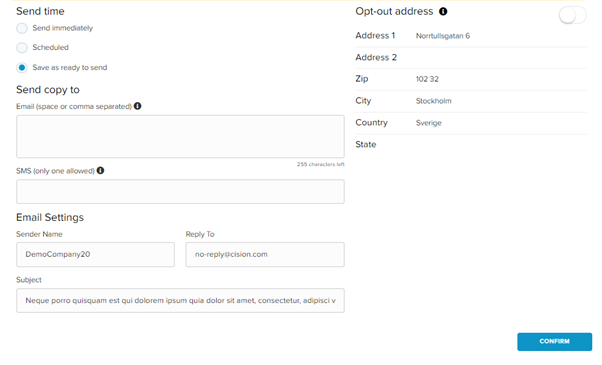This screenshot has width=602, height=365.
Task: Edit the Sender Name field DemoCompany20
Action: coord(95,254)
